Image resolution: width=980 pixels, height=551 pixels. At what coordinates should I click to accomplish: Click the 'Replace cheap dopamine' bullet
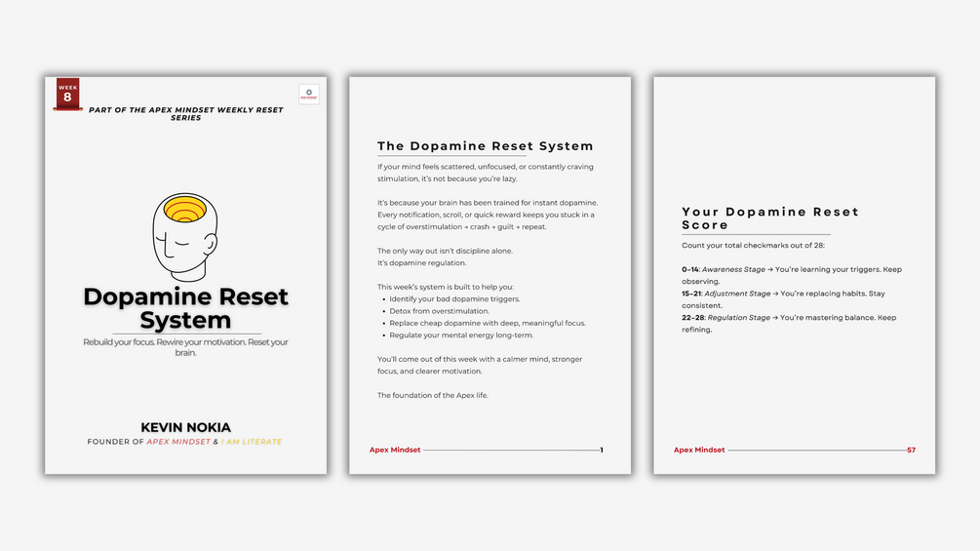click(488, 323)
